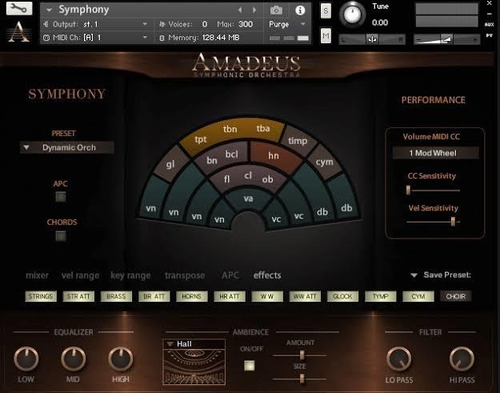Click the Hall ambience thumbnail image

[194, 366]
